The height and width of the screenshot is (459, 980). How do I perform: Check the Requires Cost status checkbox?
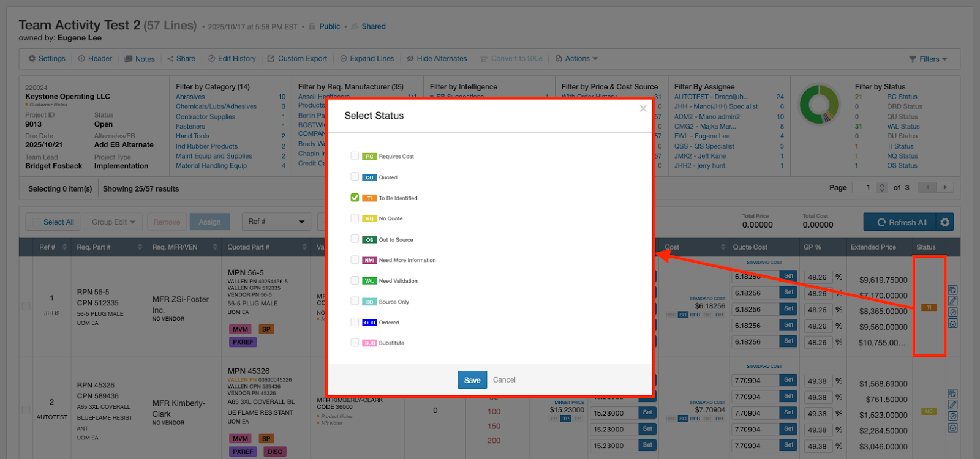[x=355, y=156]
